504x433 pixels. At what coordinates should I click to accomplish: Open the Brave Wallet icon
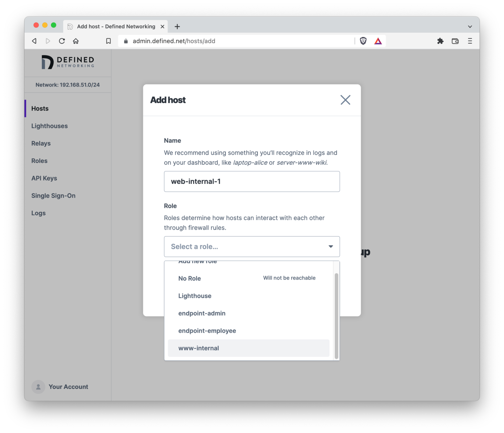click(x=455, y=41)
